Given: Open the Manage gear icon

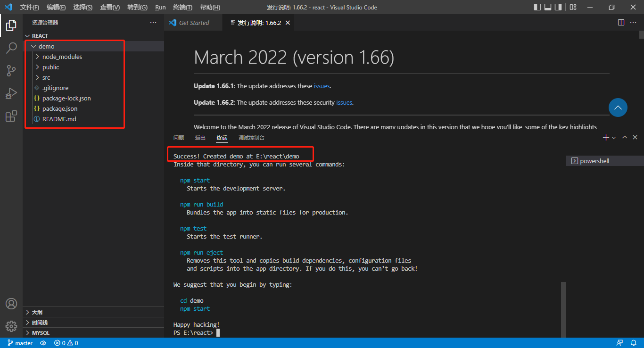Looking at the screenshot, I should (11, 326).
